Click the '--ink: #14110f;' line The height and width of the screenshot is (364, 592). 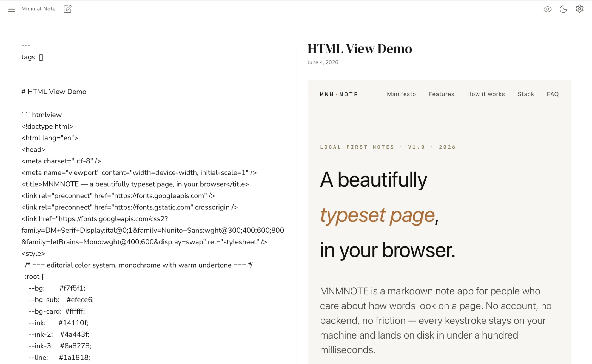tap(58, 323)
